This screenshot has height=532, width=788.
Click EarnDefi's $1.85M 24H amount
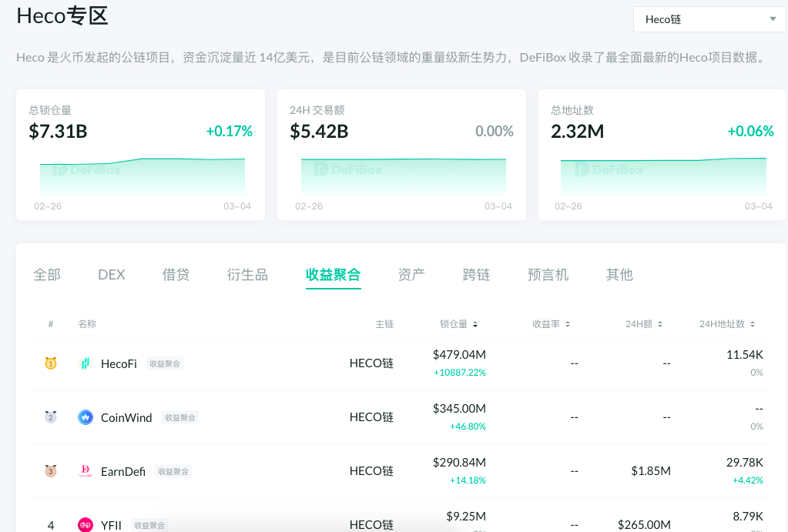[x=651, y=470]
